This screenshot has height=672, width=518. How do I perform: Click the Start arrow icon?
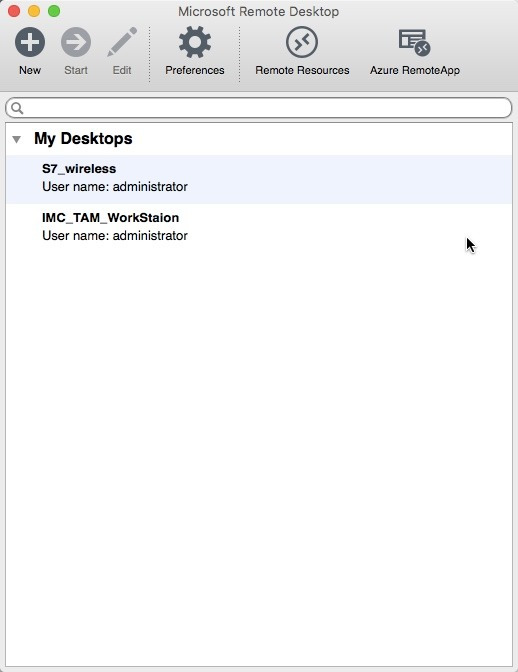[76, 42]
